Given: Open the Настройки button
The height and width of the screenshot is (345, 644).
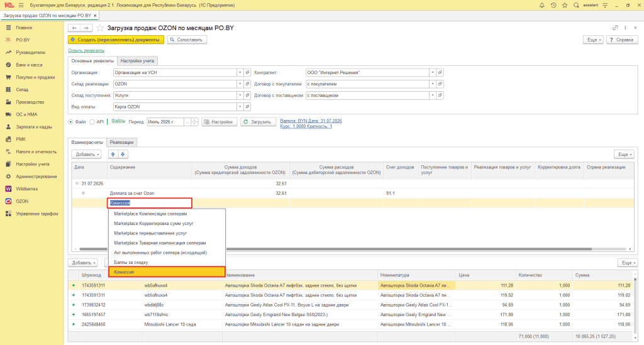Looking at the screenshot, I should [x=219, y=122].
